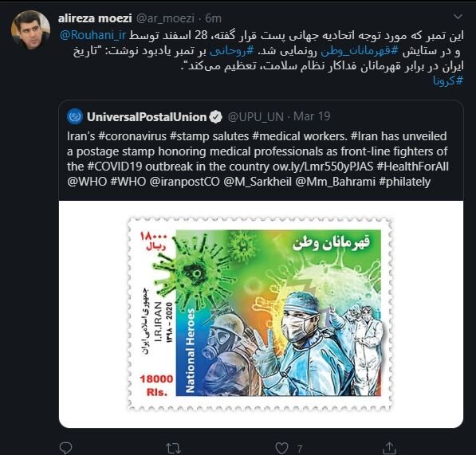The height and width of the screenshot is (455, 476).
Task: Open the #روحانی hashtag
Action: click(232, 51)
